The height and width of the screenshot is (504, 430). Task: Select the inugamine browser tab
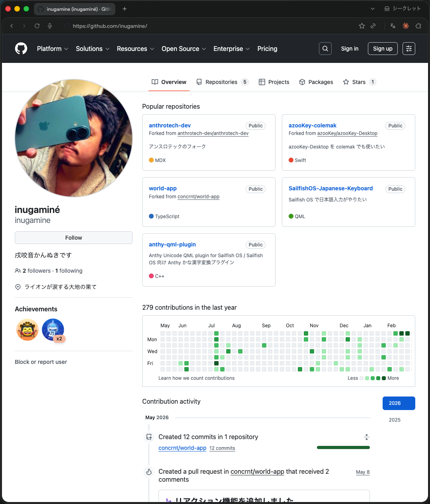point(75,9)
